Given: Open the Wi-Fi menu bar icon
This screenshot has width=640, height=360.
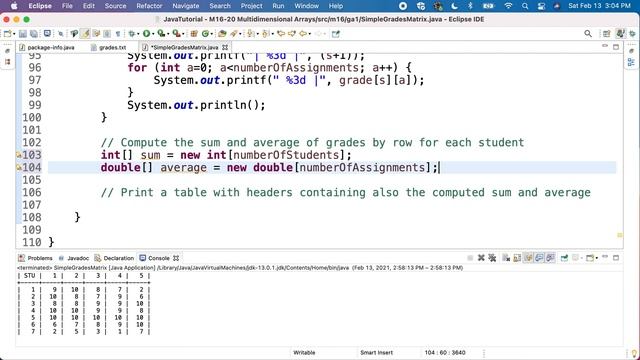Looking at the screenshot, I should coord(508,6).
